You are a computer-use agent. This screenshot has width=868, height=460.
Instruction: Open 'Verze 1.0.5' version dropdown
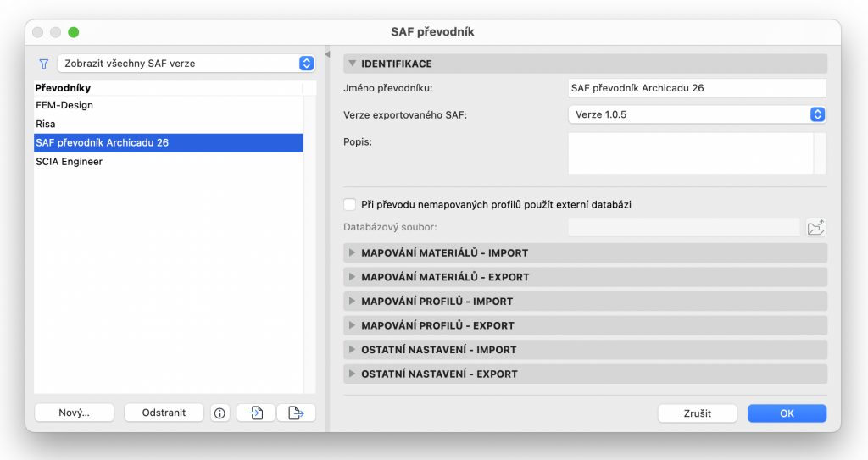tap(697, 114)
